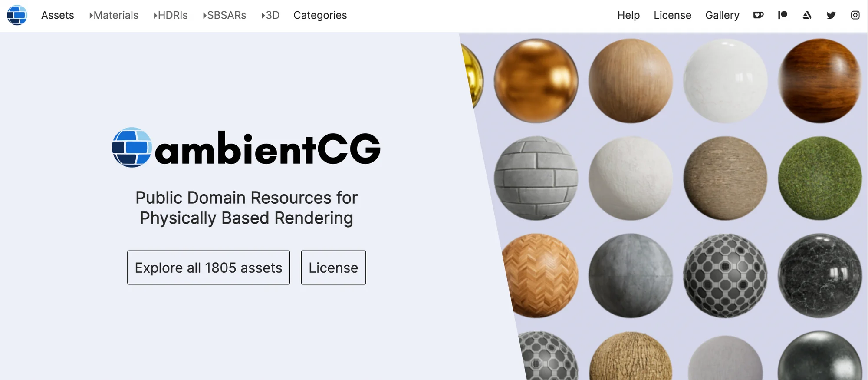The height and width of the screenshot is (380, 868).
Task: Open the Patreon icon link
Action: 783,15
